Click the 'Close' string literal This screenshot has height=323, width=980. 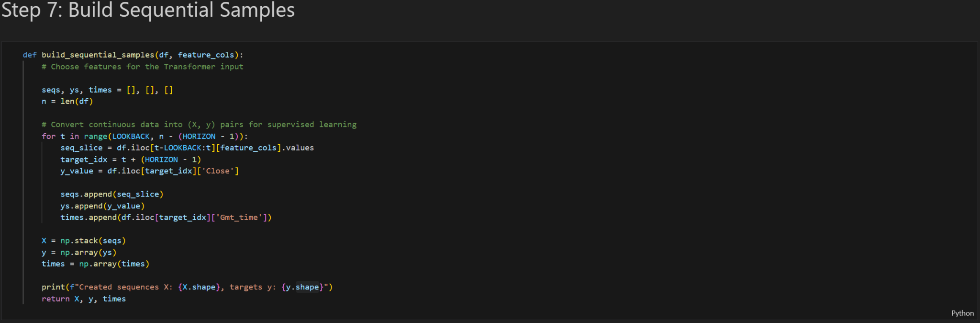click(217, 171)
